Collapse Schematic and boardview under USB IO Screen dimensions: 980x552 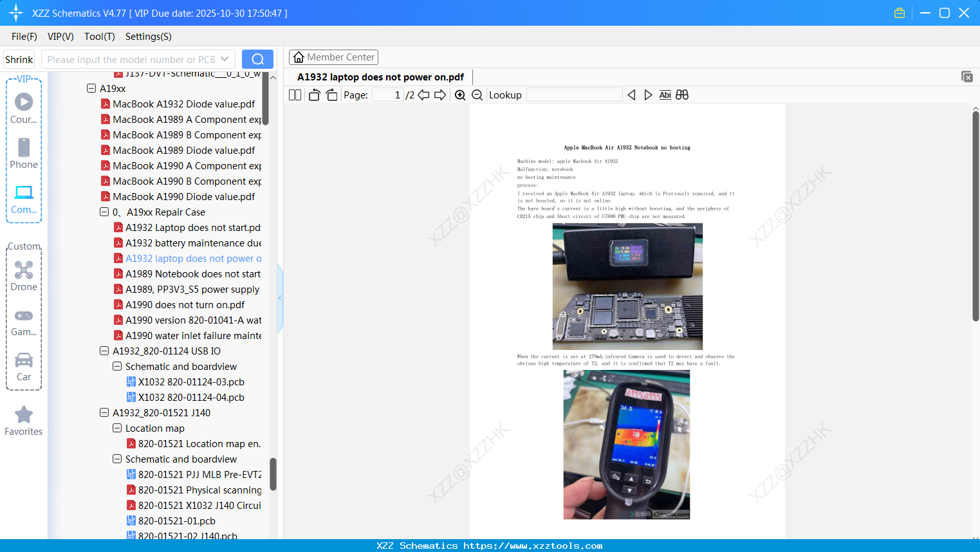tap(117, 366)
